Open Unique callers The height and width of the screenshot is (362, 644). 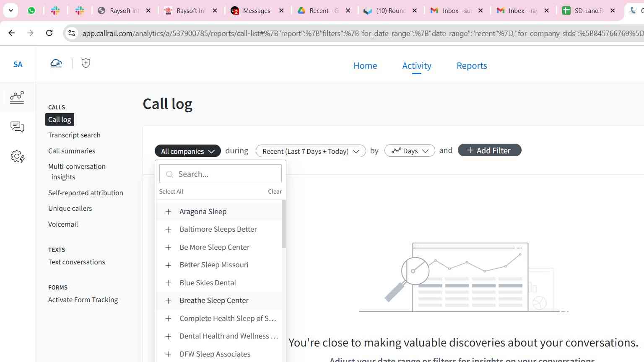click(x=70, y=208)
